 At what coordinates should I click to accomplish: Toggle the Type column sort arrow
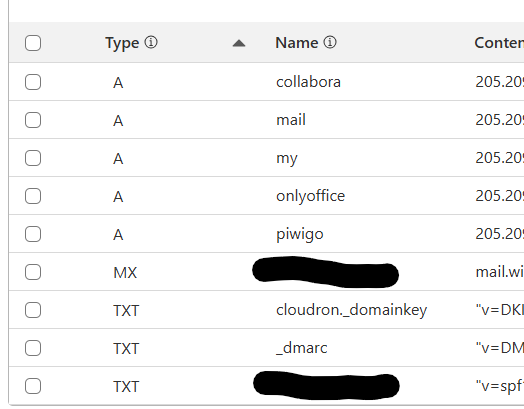(x=239, y=43)
